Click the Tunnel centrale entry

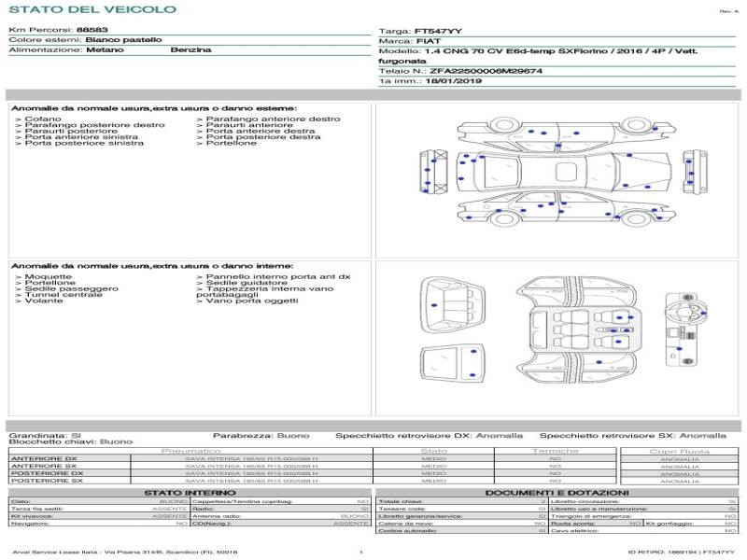[59, 295]
